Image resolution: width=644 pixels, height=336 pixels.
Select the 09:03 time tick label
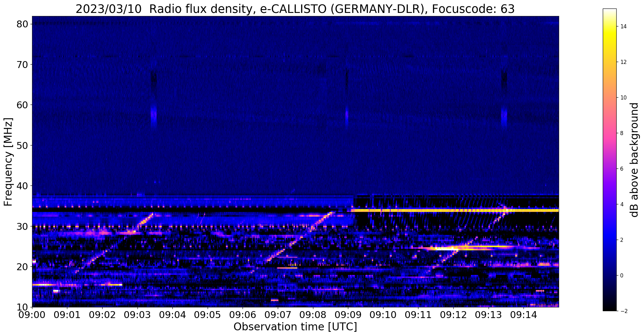(x=137, y=314)
